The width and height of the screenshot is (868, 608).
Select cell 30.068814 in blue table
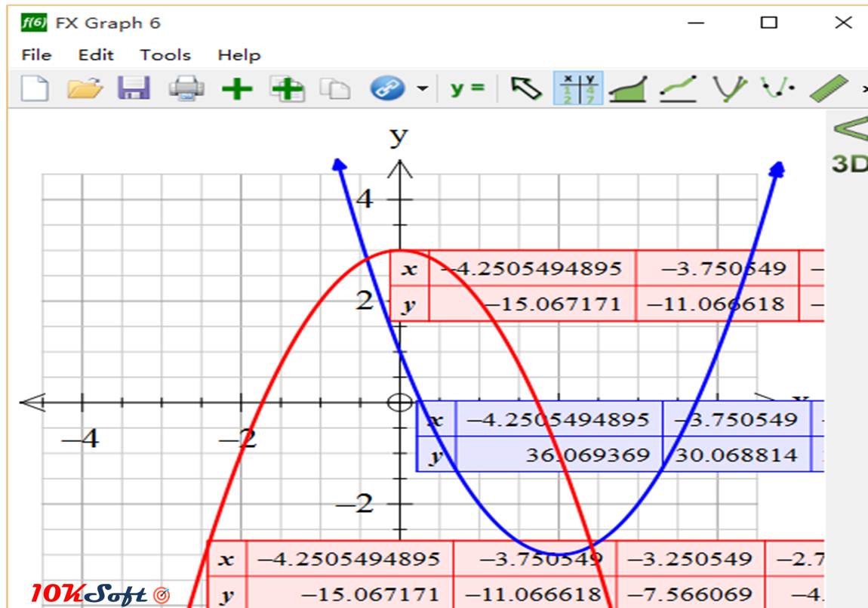click(737, 455)
